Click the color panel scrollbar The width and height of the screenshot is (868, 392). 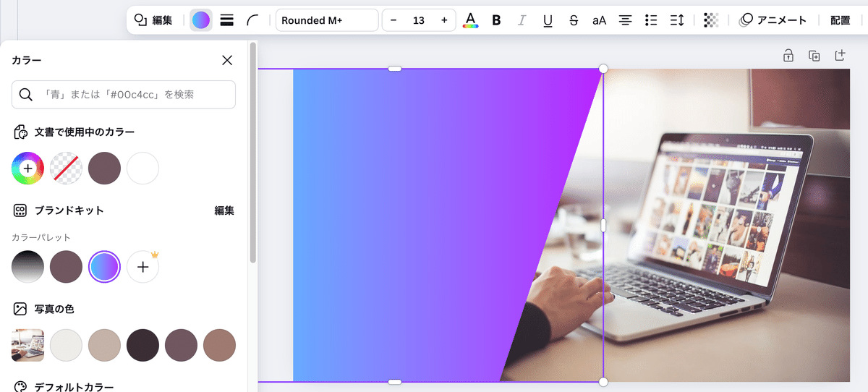click(252, 152)
